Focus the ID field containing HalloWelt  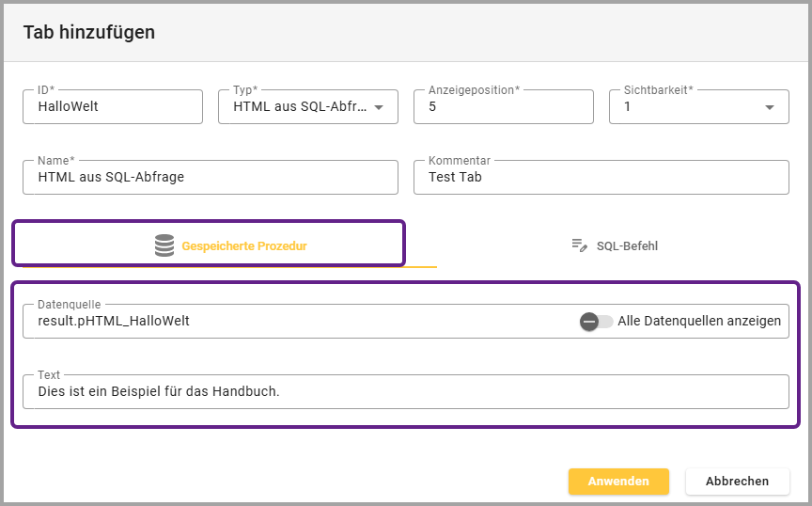(113, 107)
